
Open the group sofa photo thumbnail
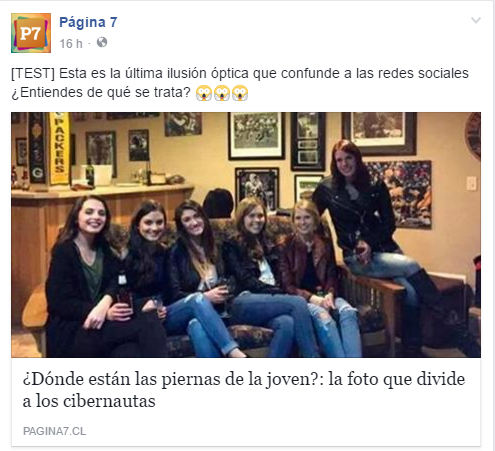[x=246, y=235]
